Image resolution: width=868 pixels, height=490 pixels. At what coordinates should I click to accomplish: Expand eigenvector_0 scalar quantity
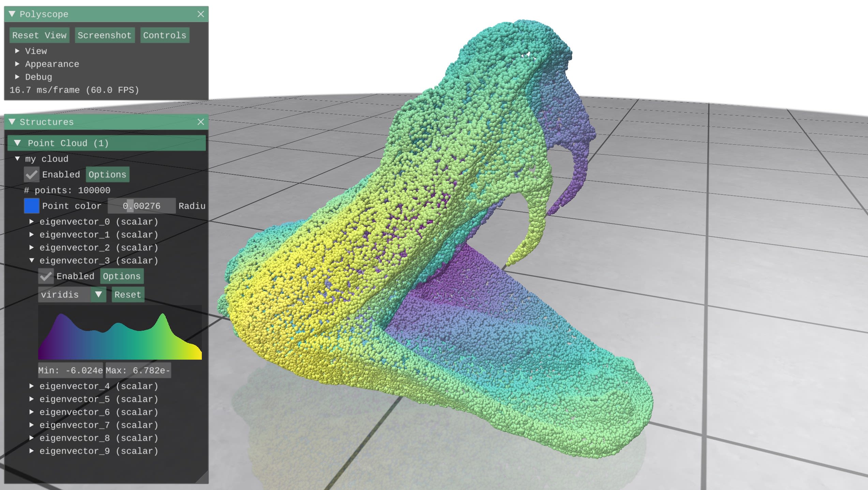(x=31, y=221)
